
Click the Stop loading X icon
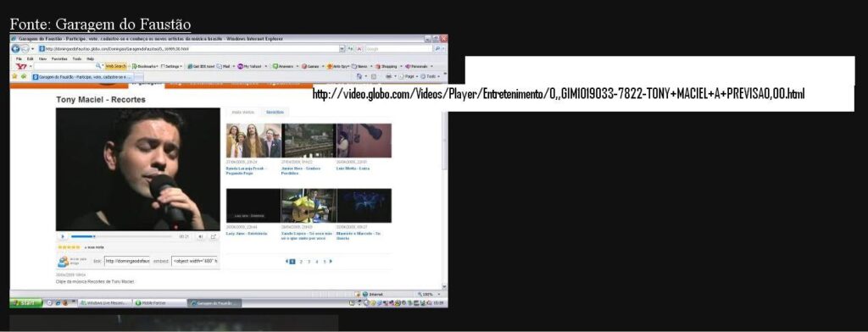[x=359, y=48]
